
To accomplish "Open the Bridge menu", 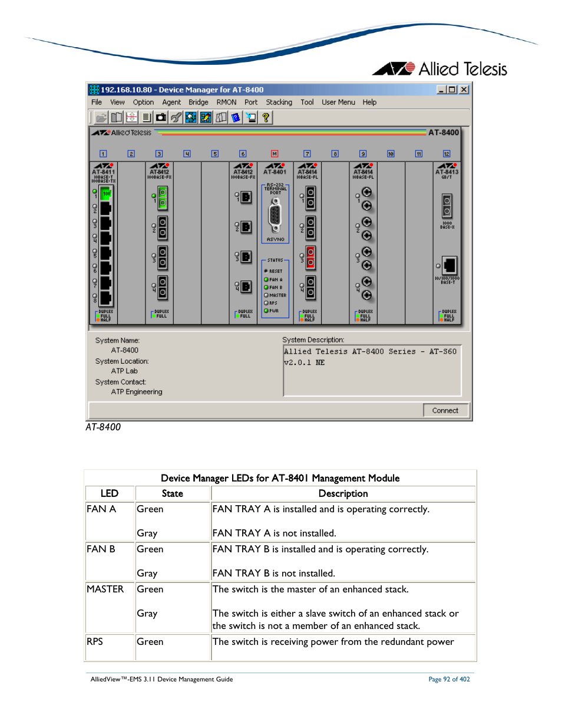I will (199, 103).
